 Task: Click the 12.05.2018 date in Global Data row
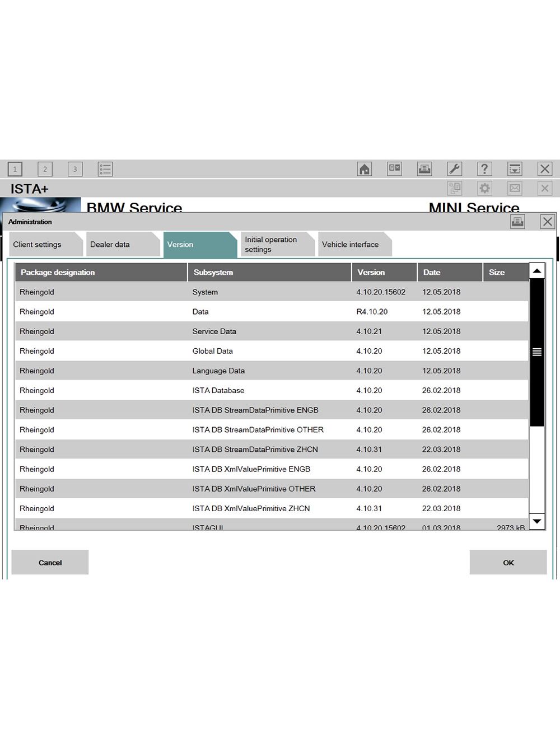tap(441, 351)
